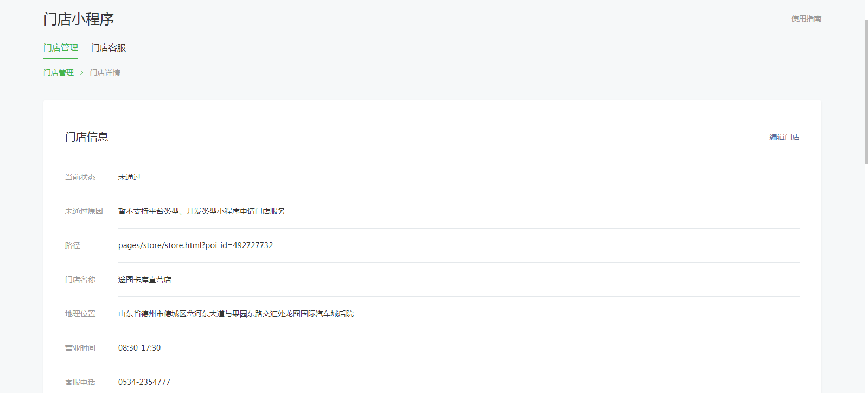
Task: Open the 使用指南 link
Action: tap(806, 18)
